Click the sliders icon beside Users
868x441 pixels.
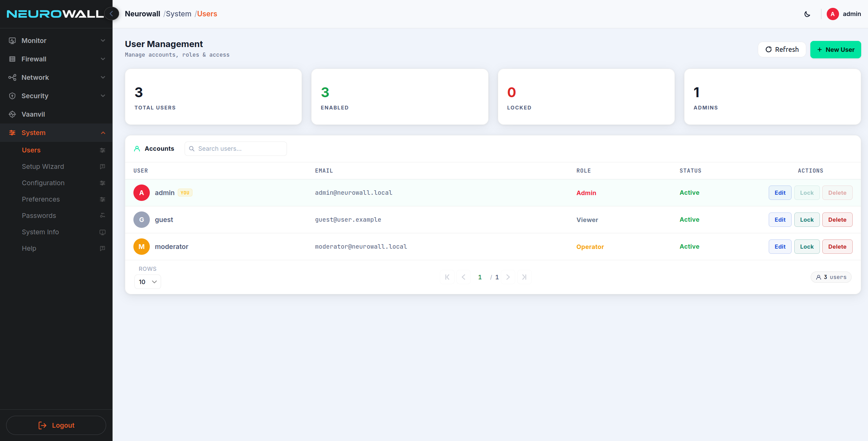tap(102, 150)
